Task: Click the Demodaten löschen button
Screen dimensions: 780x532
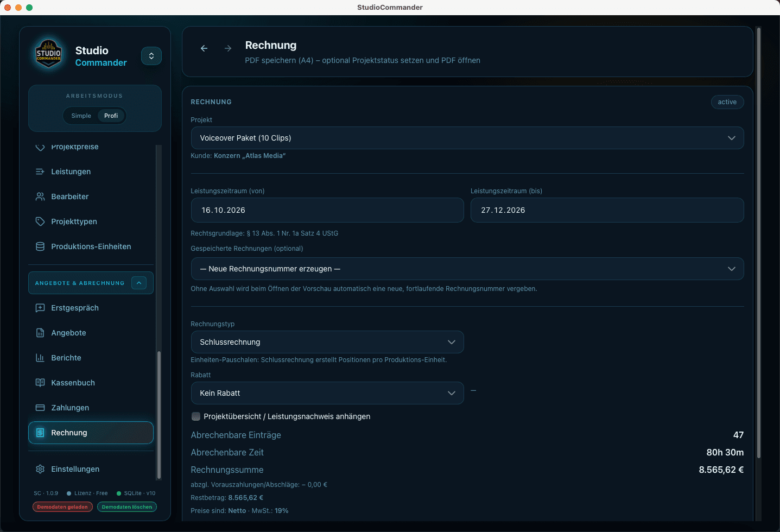Action: click(x=126, y=506)
